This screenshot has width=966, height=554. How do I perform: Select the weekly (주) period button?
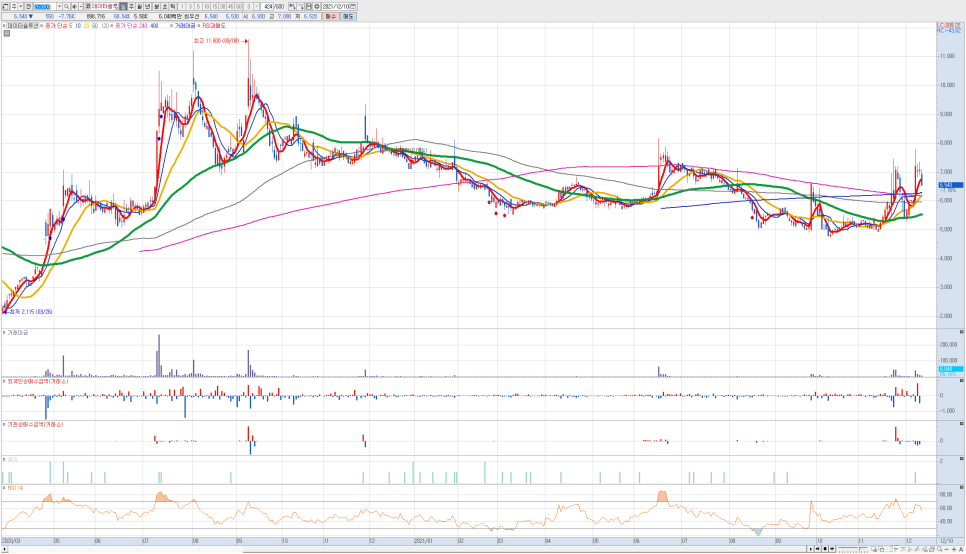pos(131,6)
